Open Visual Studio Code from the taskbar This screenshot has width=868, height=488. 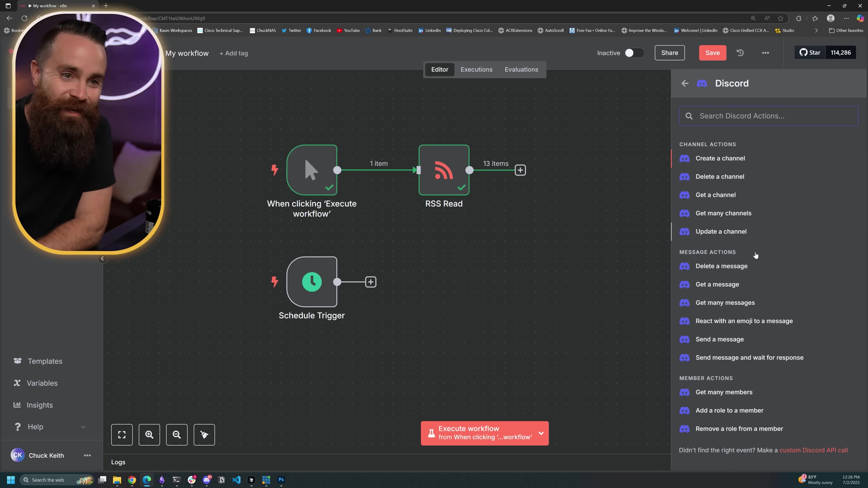click(x=236, y=480)
